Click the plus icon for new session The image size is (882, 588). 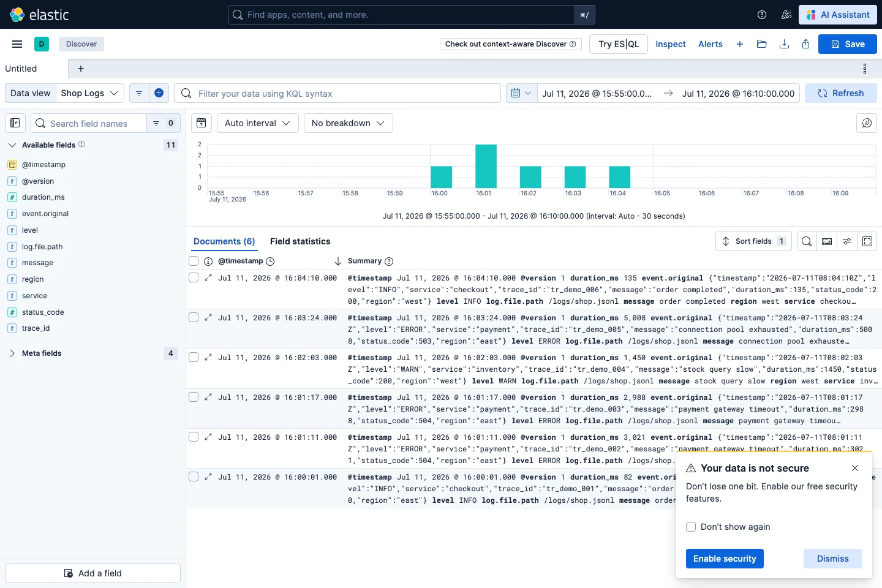pos(740,44)
